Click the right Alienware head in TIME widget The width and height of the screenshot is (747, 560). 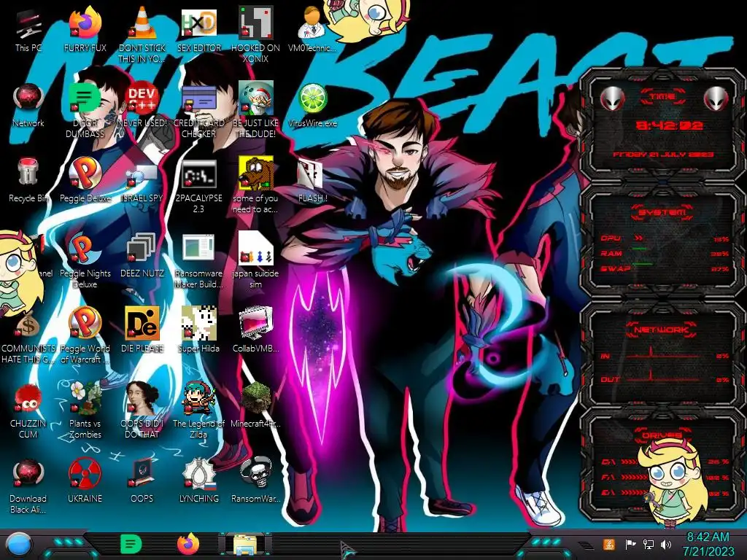coord(716,98)
